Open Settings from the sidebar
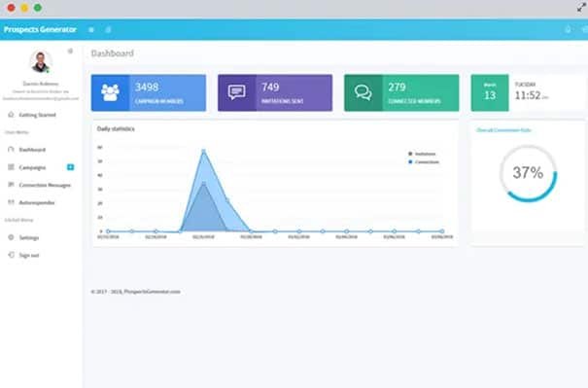The height and width of the screenshot is (388, 588). pos(23,237)
